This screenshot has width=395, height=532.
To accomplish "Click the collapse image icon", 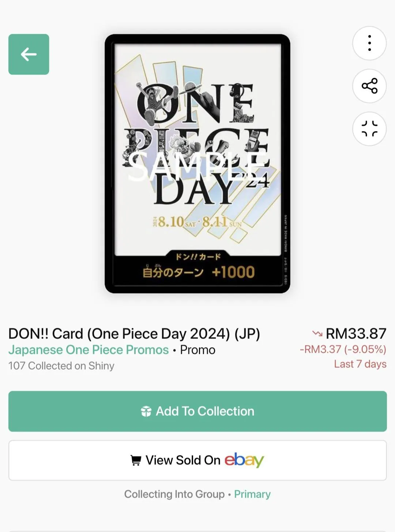I will pos(369,129).
